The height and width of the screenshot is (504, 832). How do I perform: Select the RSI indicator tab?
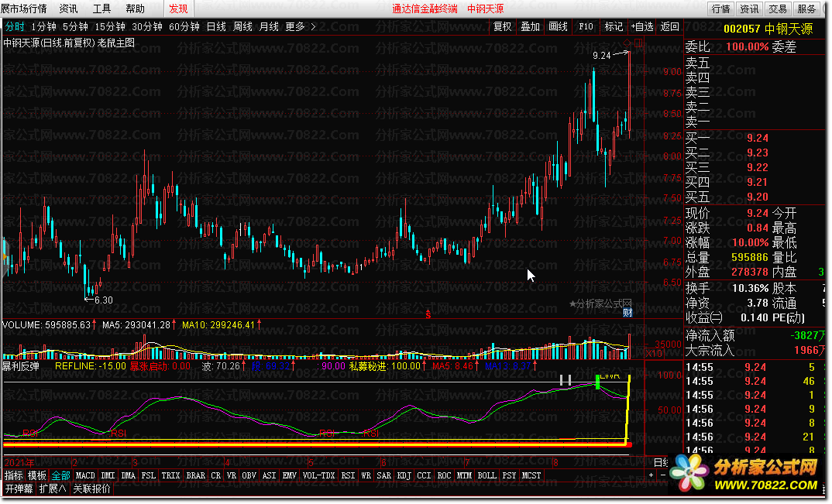tap(348, 476)
